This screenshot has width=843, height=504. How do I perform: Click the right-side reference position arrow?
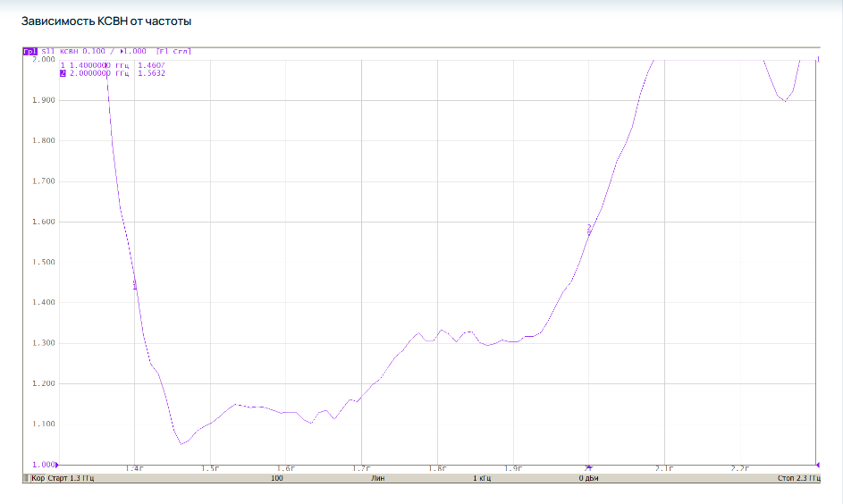click(x=818, y=465)
